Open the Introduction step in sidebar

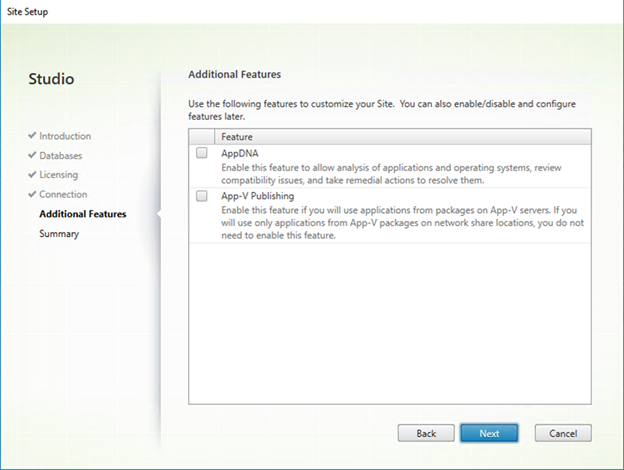point(65,136)
